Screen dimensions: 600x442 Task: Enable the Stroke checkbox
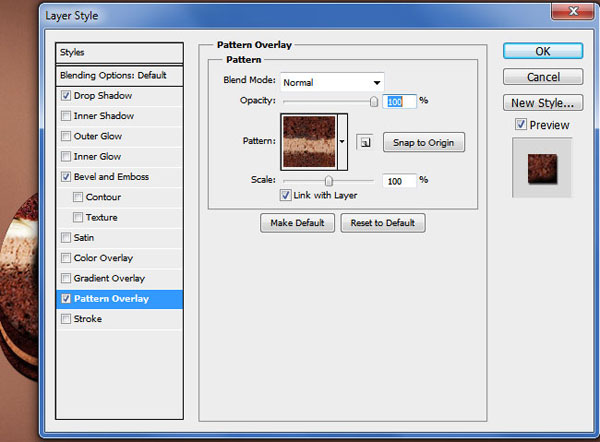point(66,319)
